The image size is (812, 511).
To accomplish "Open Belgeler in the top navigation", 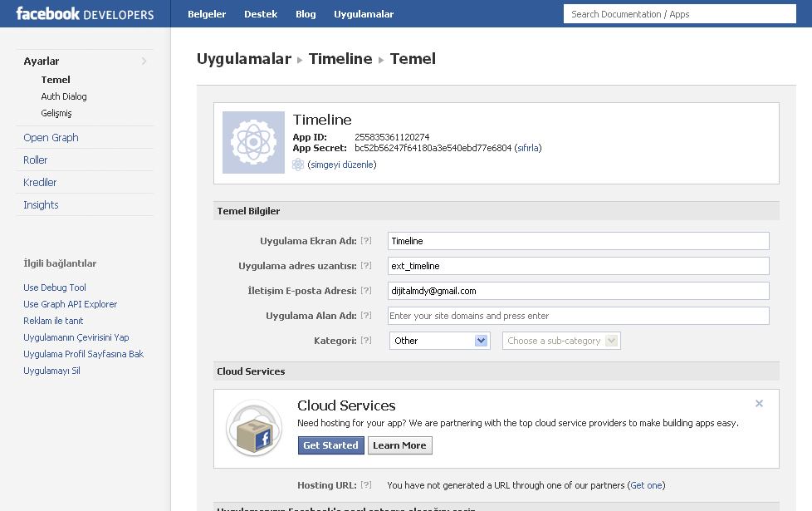I will click(207, 14).
